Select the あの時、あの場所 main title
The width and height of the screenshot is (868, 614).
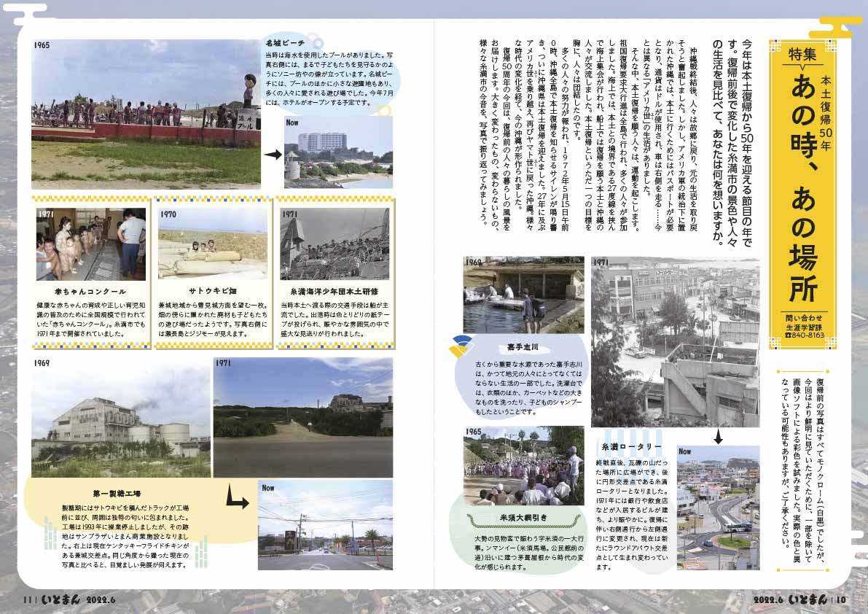pos(802,187)
